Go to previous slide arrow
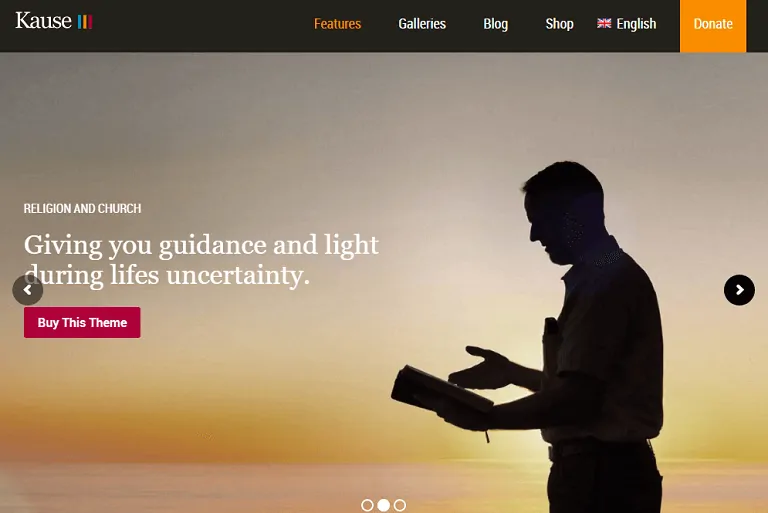Image resolution: width=768 pixels, height=513 pixels. tap(28, 290)
